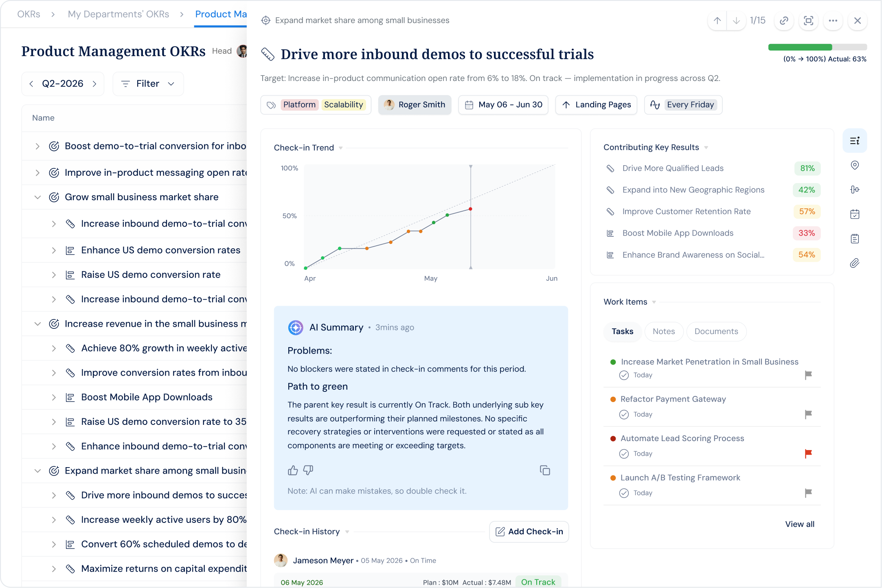The height and width of the screenshot is (588, 882).
Task: Select the Tasks tab
Action: pos(622,332)
